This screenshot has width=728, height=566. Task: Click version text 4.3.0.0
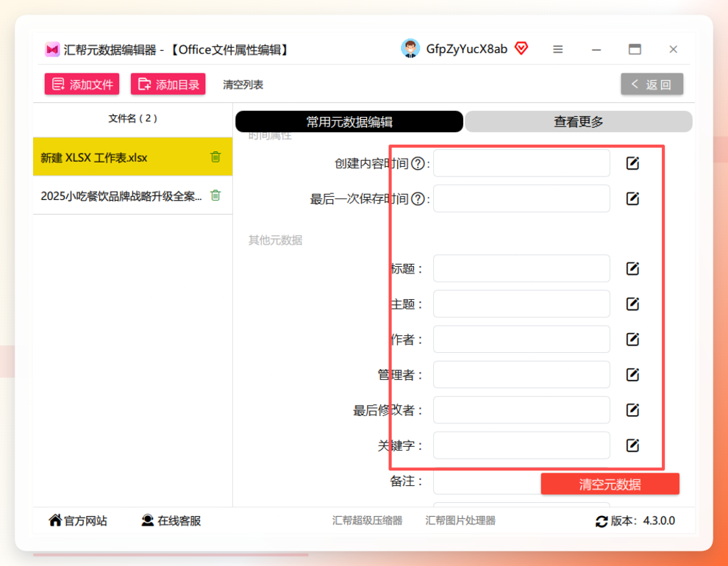659,521
